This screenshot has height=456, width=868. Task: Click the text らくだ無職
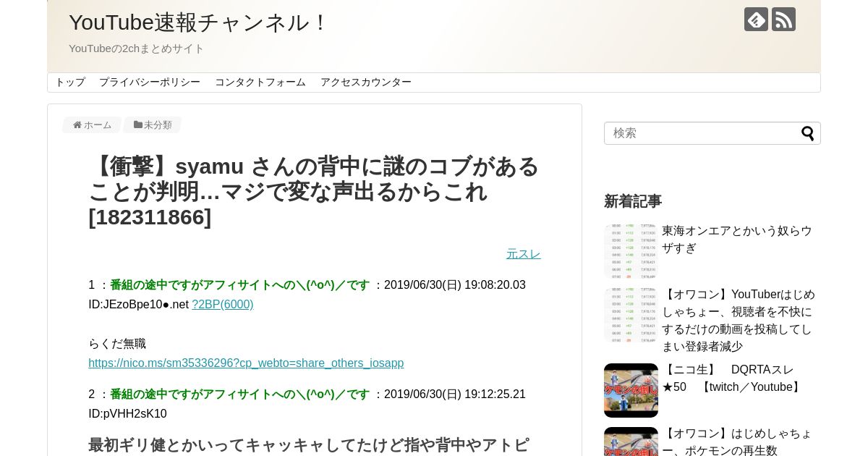[x=117, y=344]
